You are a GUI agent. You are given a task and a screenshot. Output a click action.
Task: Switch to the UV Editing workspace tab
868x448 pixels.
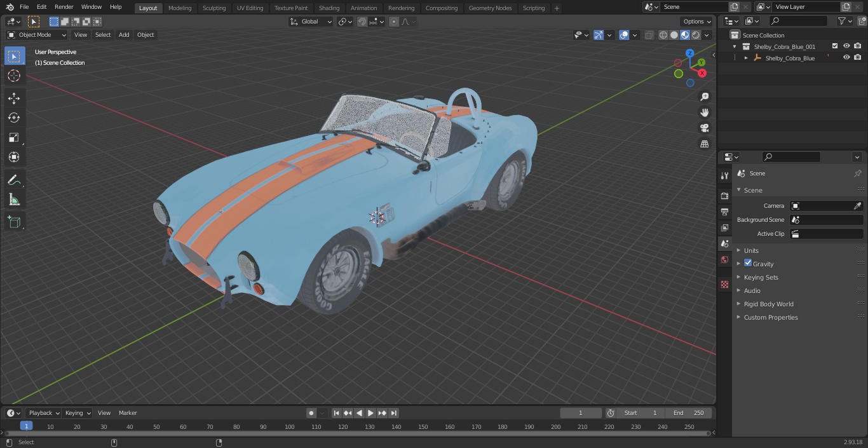tap(250, 8)
